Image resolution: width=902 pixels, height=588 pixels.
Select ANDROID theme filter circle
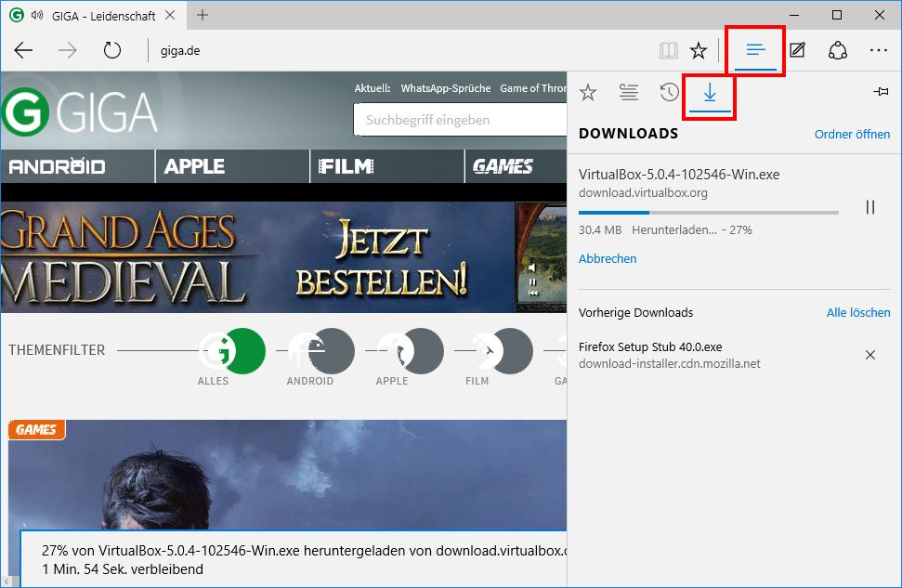[321, 351]
